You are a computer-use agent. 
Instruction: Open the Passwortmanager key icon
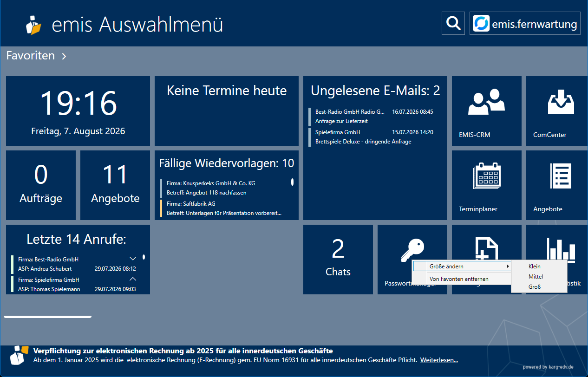[x=412, y=250]
